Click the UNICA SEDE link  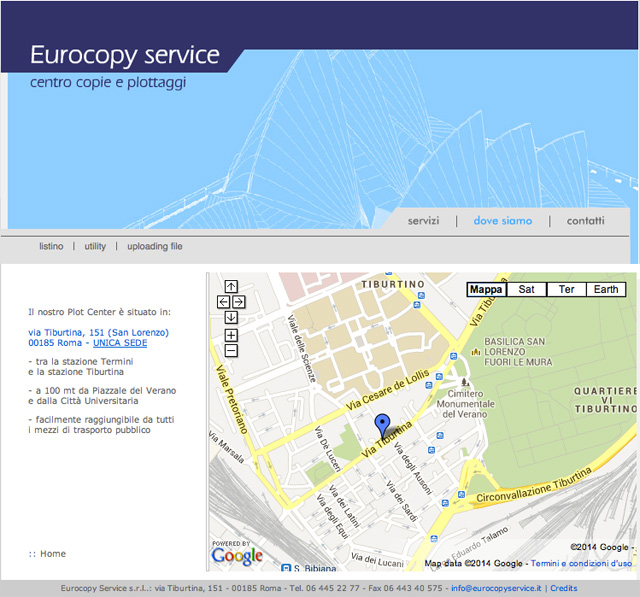click(120, 343)
